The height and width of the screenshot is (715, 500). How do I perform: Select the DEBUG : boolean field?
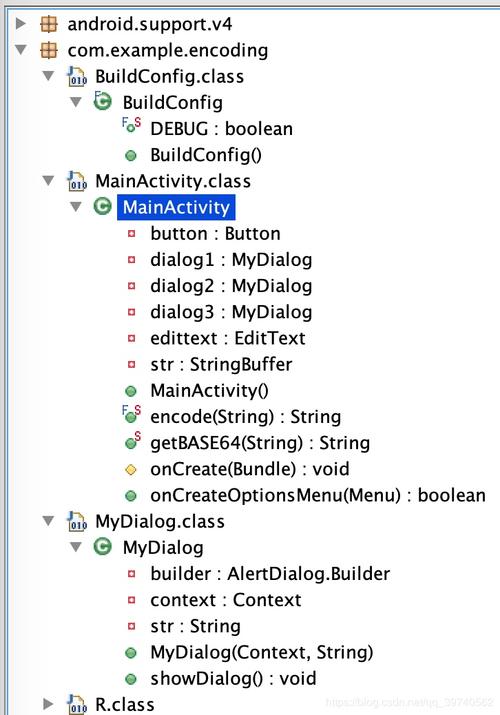click(x=222, y=129)
